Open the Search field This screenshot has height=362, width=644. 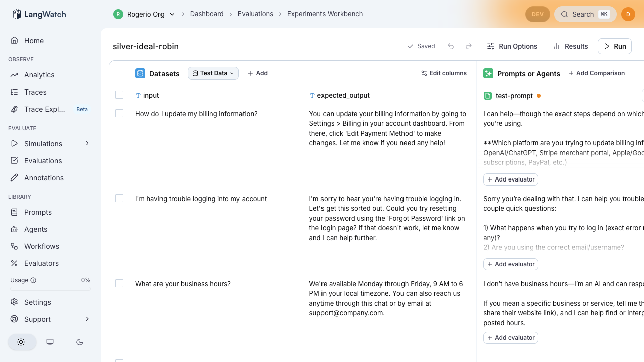[x=586, y=14]
